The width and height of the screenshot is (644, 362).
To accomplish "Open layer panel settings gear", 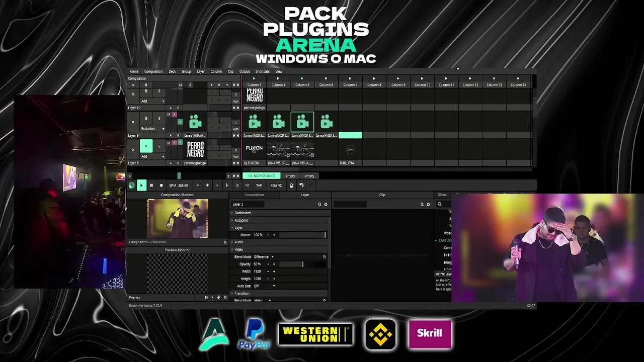I will [x=326, y=205].
